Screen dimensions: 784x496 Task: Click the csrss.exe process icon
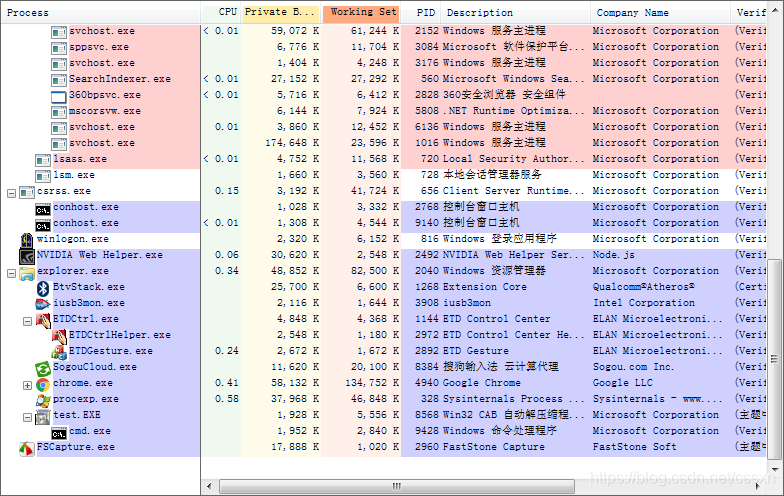pyautogui.click(x=27, y=192)
